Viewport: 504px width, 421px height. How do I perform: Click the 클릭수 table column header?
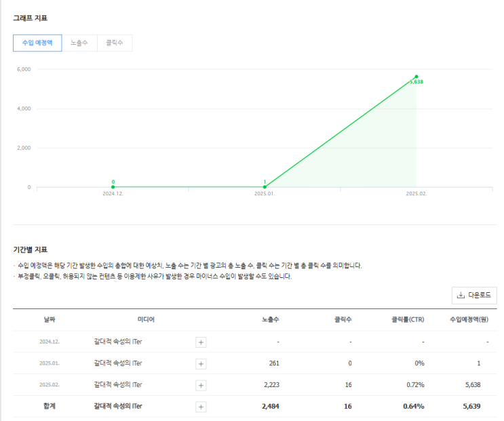click(343, 319)
